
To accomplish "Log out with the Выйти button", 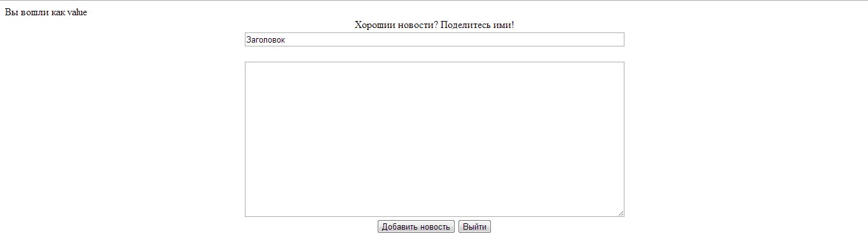I will pyautogui.click(x=474, y=227).
